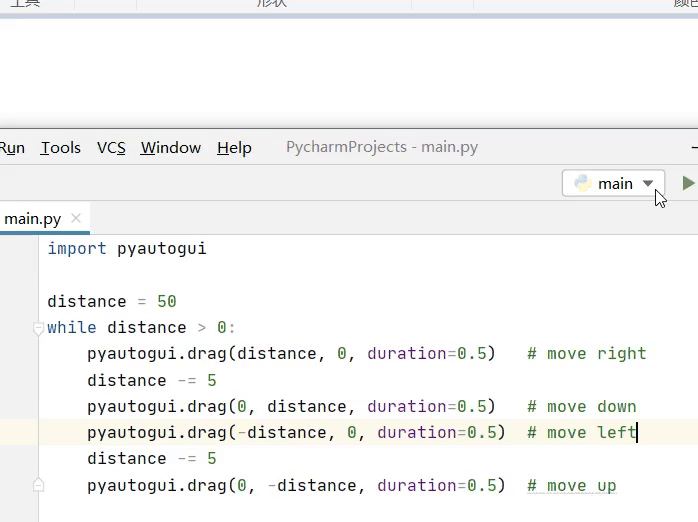Click the 'import pyautogui' line
The width and height of the screenshot is (698, 522).
[x=127, y=249]
